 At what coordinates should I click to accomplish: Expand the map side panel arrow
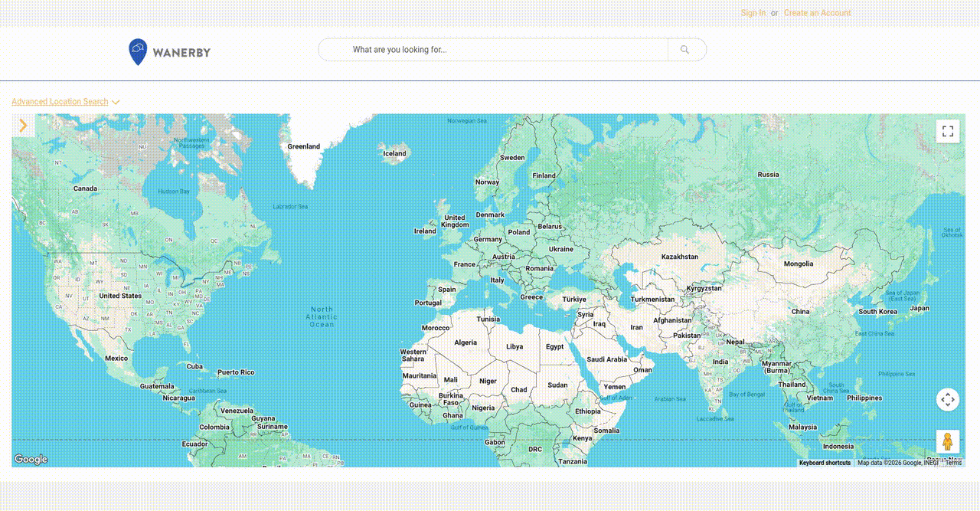(23, 126)
